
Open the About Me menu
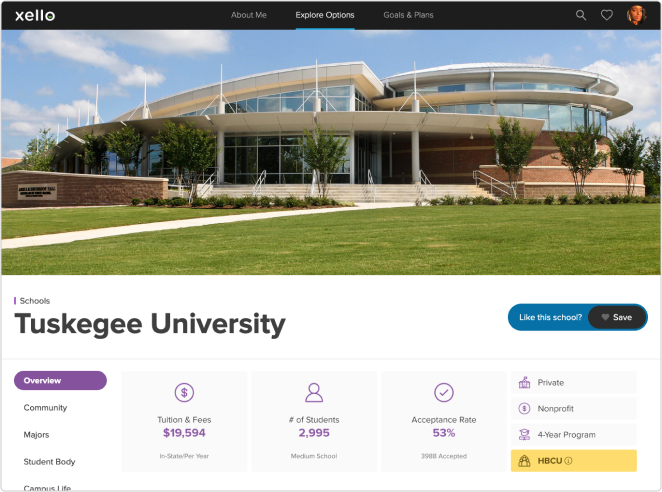tap(249, 15)
